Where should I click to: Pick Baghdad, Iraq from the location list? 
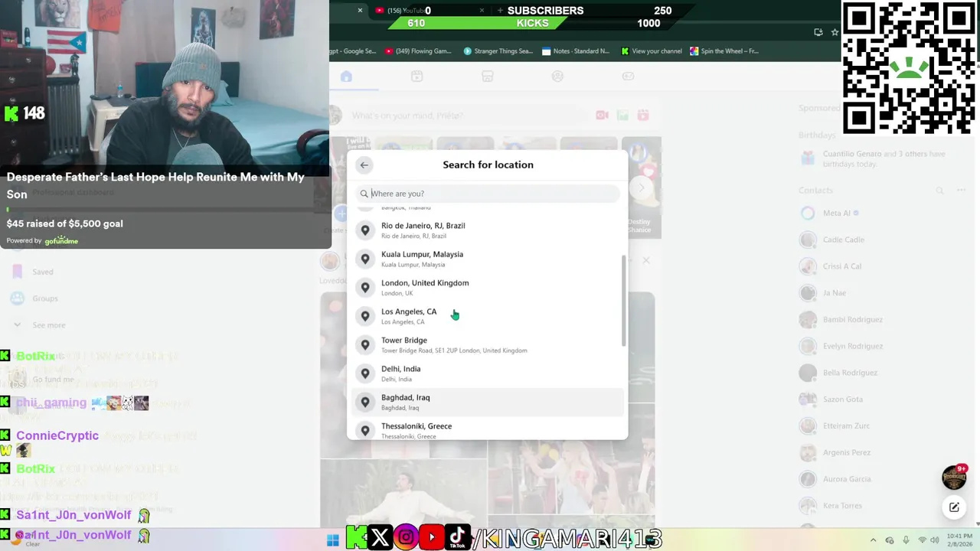(x=488, y=402)
